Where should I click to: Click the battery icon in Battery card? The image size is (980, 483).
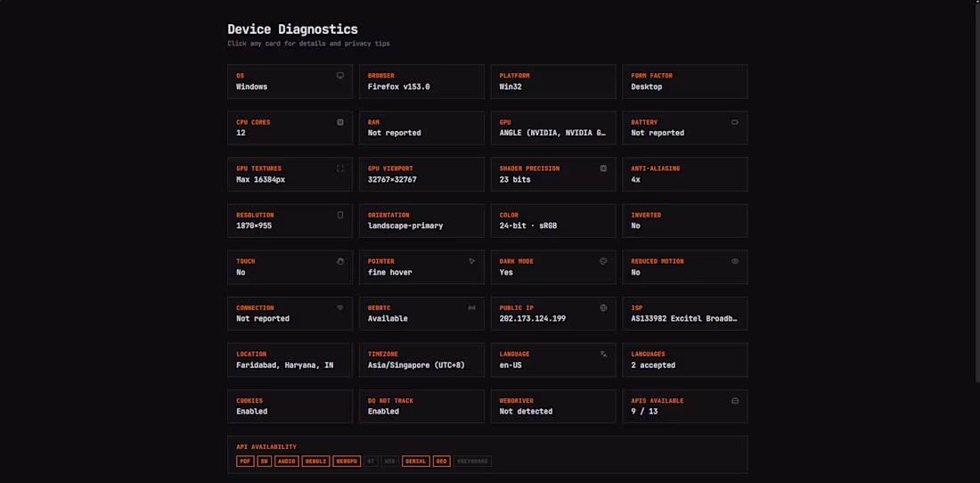click(x=735, y=122)
